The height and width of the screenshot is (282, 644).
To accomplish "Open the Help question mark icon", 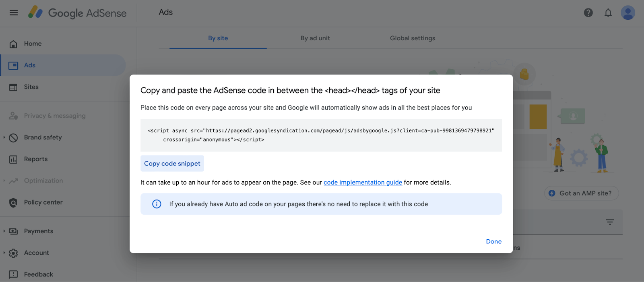I will (x=588, y=13).
